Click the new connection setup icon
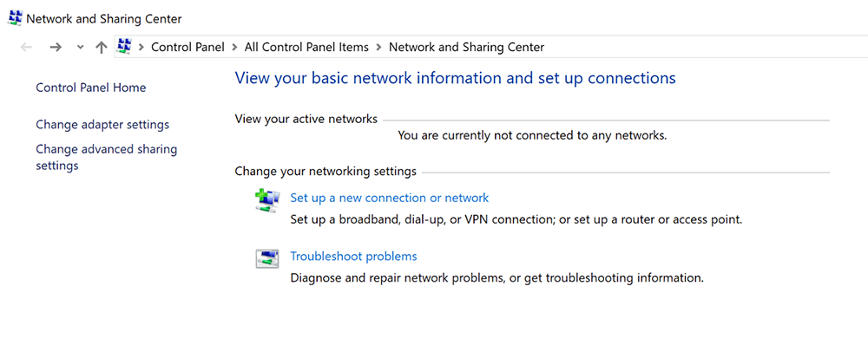This screenshot has height=358, width=868. 267,200
